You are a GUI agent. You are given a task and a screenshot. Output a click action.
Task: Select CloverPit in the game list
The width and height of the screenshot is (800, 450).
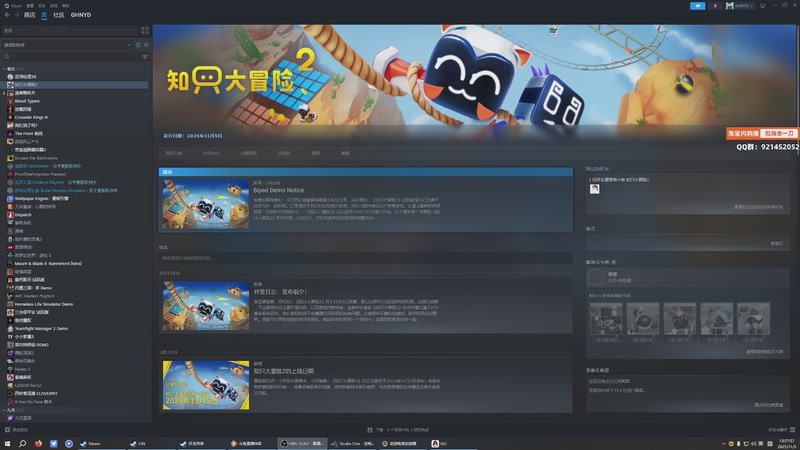36,393
